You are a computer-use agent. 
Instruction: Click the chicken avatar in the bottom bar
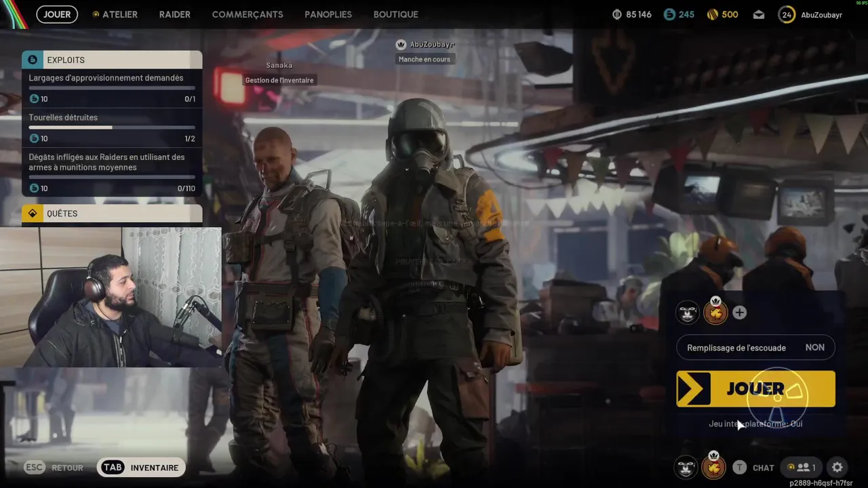click(x=713, y=467)
